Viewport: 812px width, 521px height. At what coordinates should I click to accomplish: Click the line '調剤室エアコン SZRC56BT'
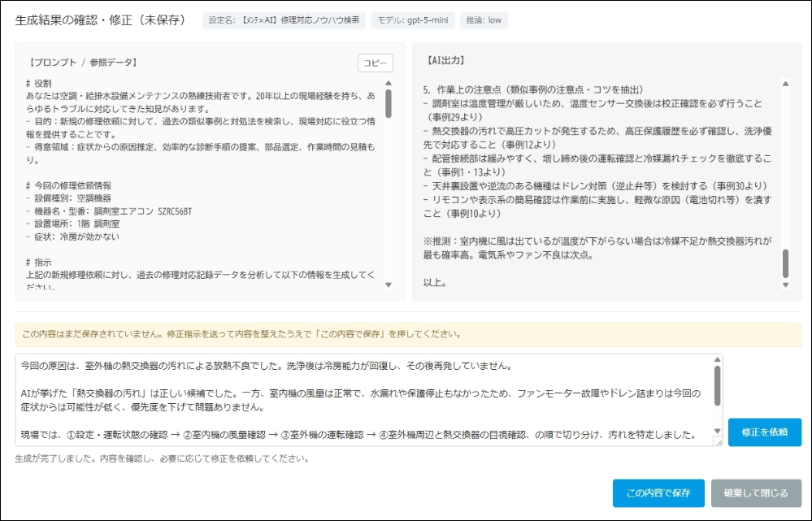(109, 211)
